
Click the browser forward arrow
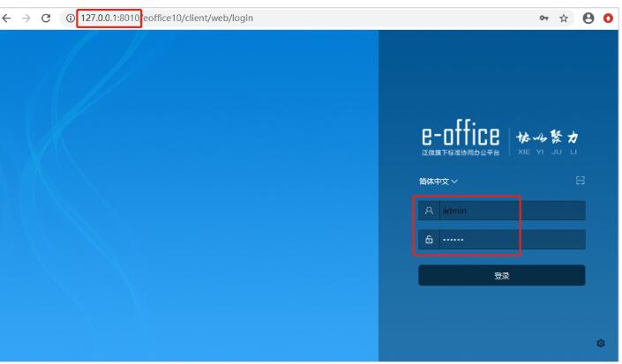[26, 19]
